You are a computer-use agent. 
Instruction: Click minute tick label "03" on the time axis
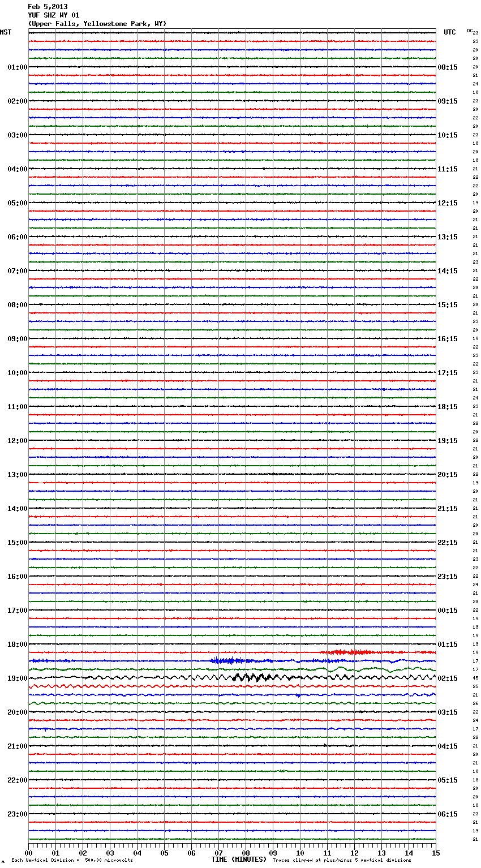point(110,853)
